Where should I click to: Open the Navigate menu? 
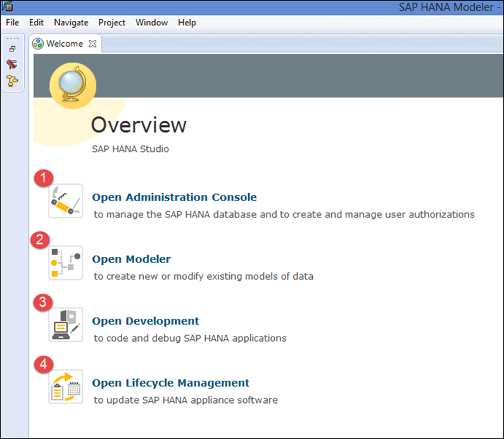pos(71,23)
